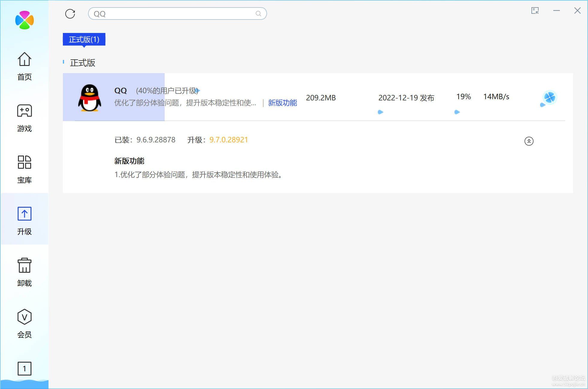The width and height of the screenshot is (588, 389).
Task: Open the 首页 home page
Action: pos(25,67)
